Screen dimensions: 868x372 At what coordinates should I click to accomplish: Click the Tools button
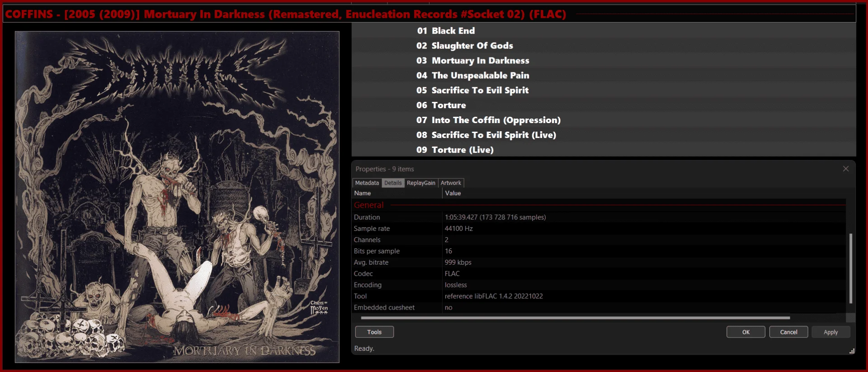[x=374, y=332]
